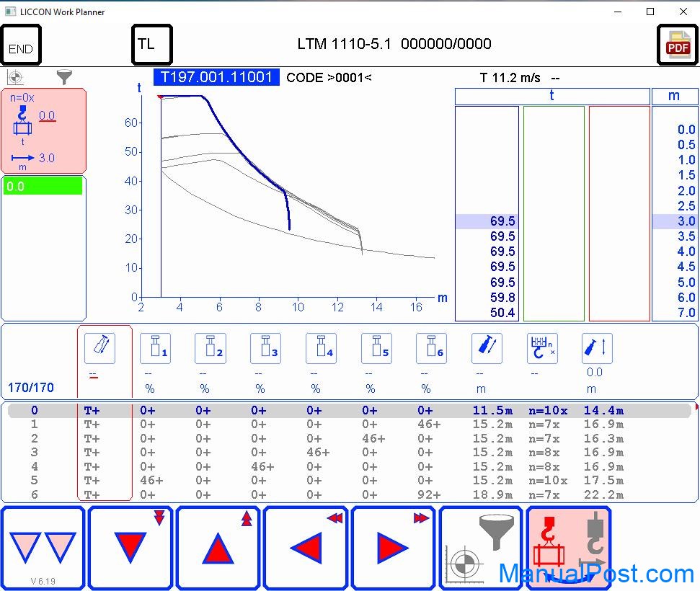Screen dimensions: 700x591
Task: Maximize the LICCON Work Planner window
Action: click(x=650, y=12)
